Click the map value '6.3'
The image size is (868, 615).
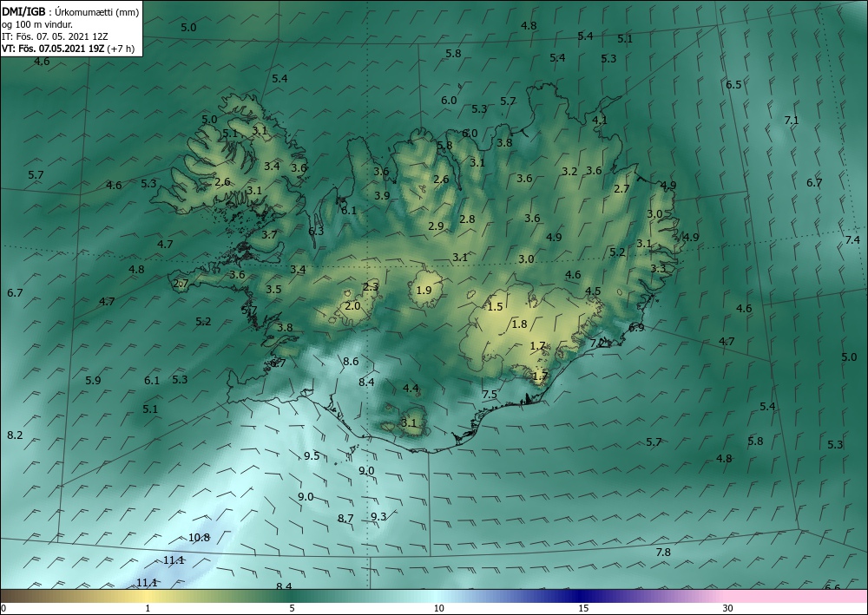316,232
